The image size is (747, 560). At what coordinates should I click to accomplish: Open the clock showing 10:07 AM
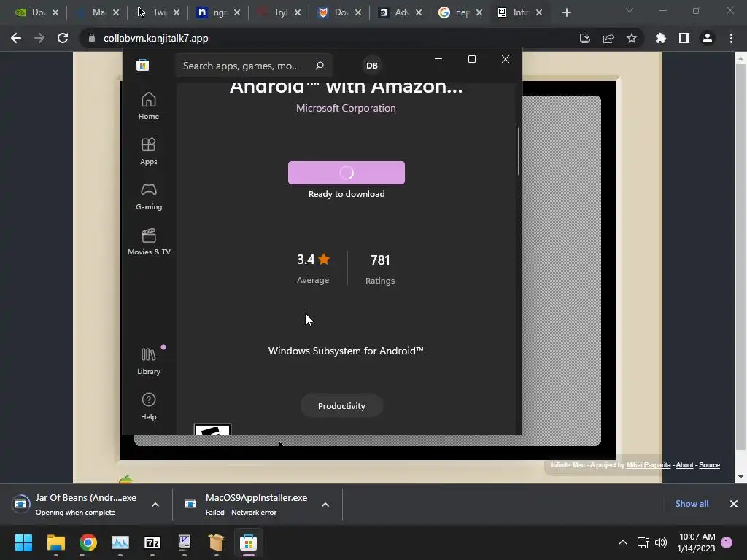point(697,542)
